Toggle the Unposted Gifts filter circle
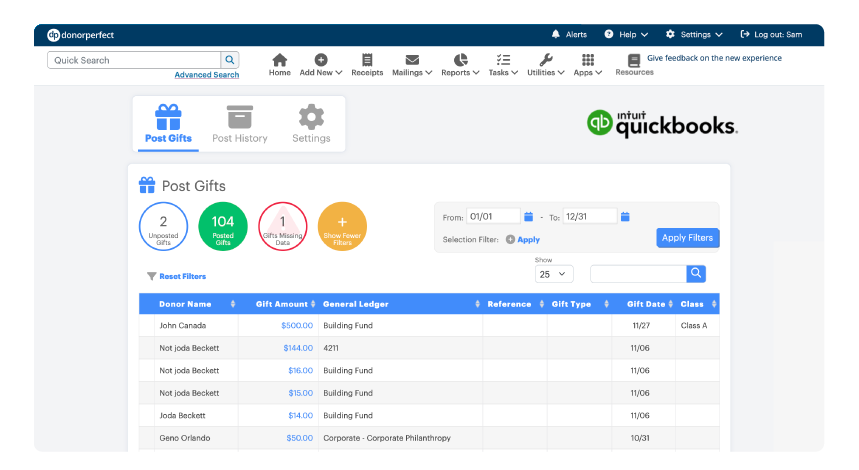Screen dimensions: 859x470 pyautogui.click(x=163, y=227)
